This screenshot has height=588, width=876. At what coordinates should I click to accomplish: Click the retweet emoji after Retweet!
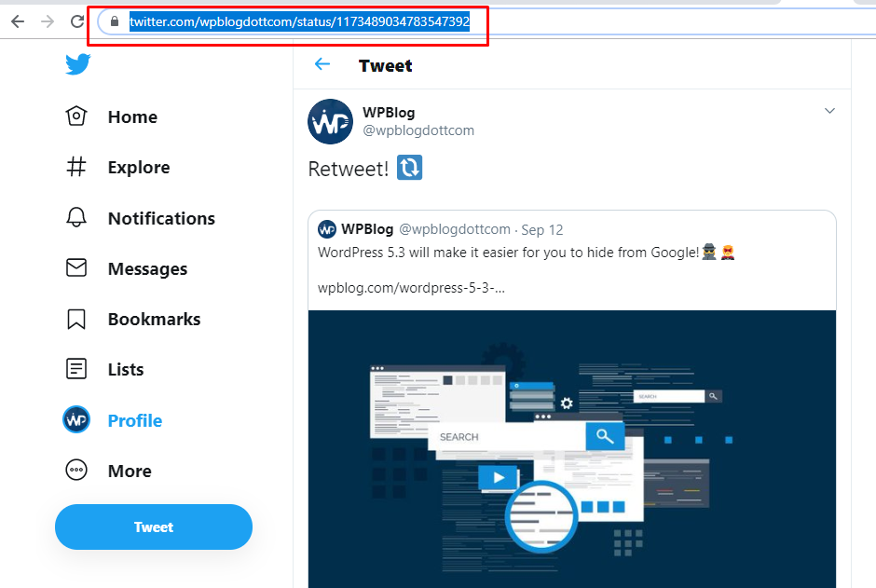click(x=409, y=168)
